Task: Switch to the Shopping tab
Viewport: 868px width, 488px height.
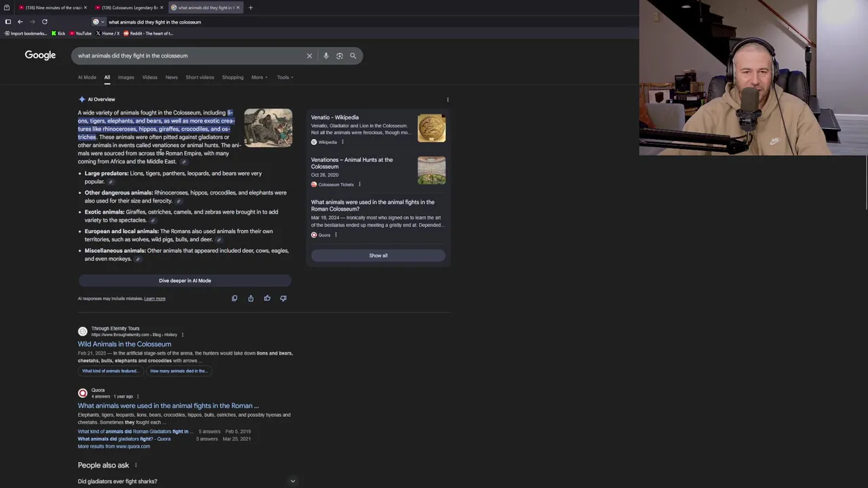Action: tap(233, 77)
